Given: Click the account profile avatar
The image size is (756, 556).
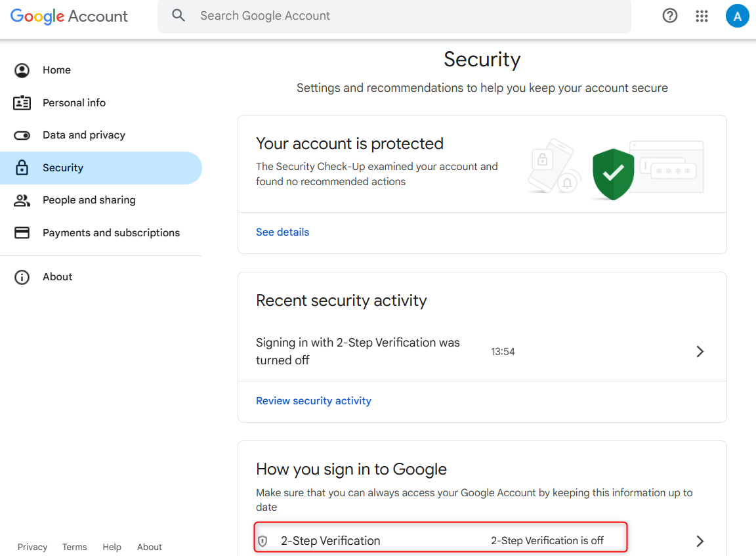Looking at the screenshot, I should (x=737, y=16).
